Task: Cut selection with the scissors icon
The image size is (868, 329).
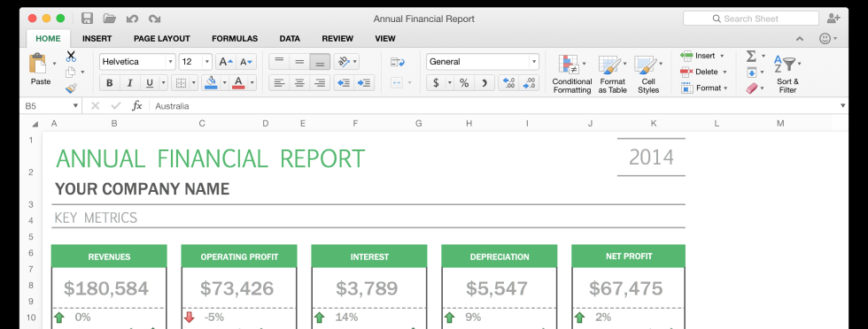Action: point(72,57)
